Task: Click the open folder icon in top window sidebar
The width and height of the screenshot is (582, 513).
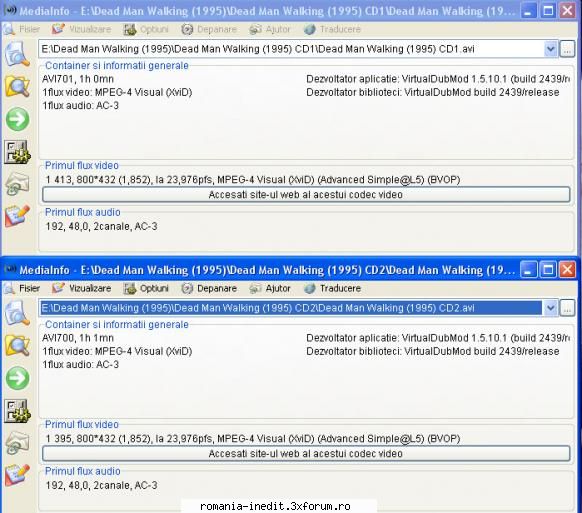Action: 17,86
